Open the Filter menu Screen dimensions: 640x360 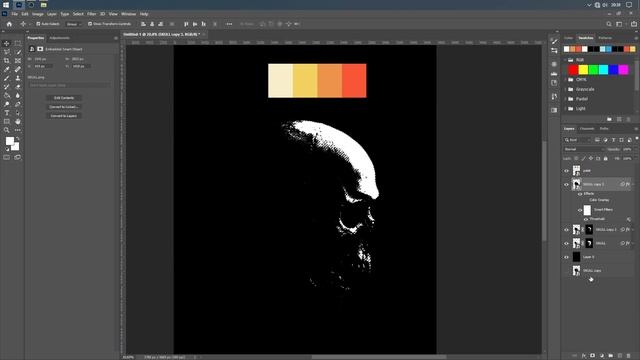(x=91, y=14)
